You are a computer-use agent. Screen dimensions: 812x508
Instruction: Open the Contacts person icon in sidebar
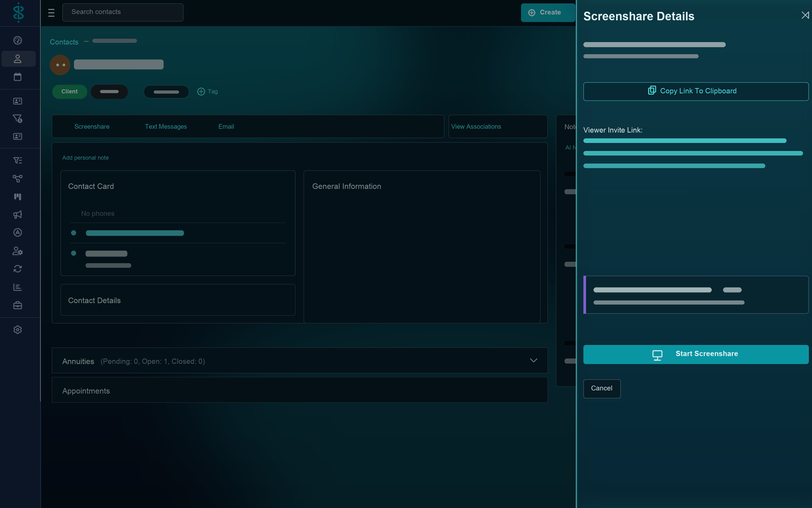17,59
